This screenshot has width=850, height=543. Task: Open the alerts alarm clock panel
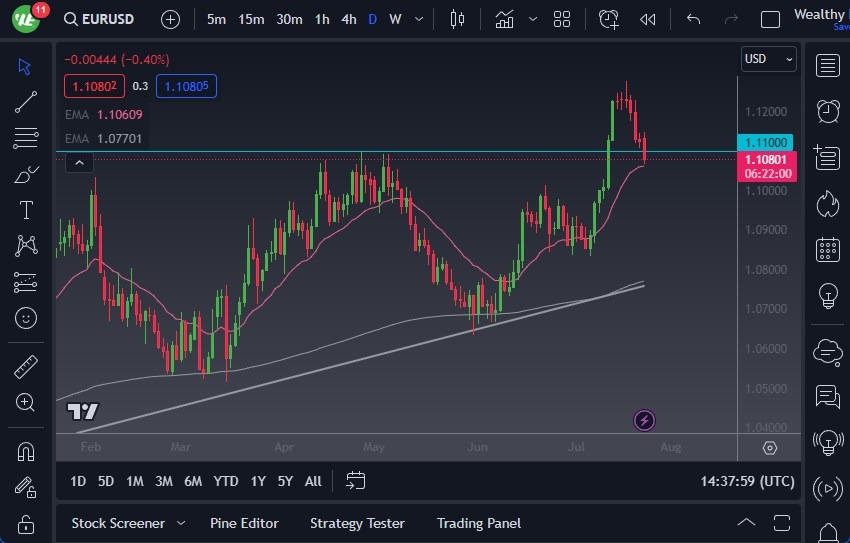pos(827,111)
